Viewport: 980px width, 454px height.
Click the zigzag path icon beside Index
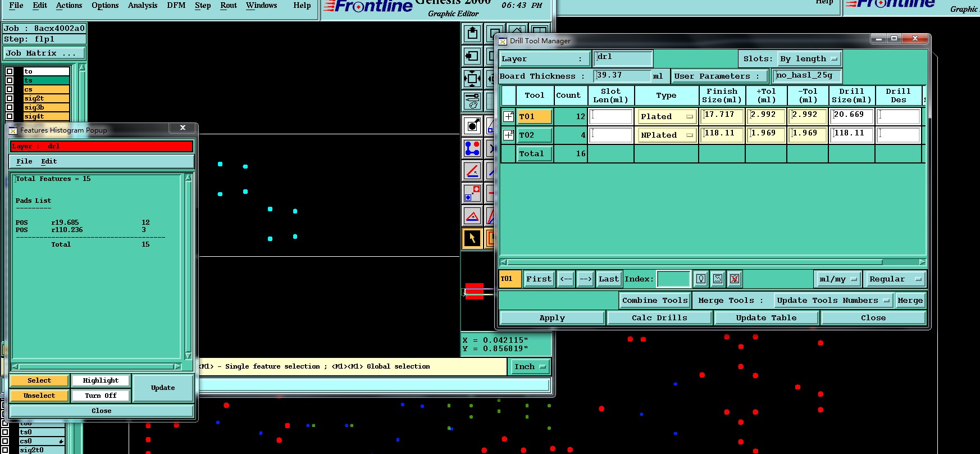pos(718,279)
